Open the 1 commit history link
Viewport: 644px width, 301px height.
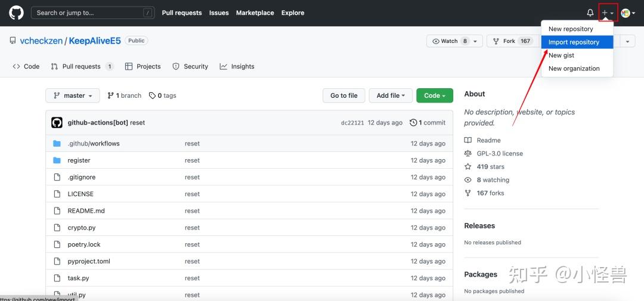click(428, 122)
